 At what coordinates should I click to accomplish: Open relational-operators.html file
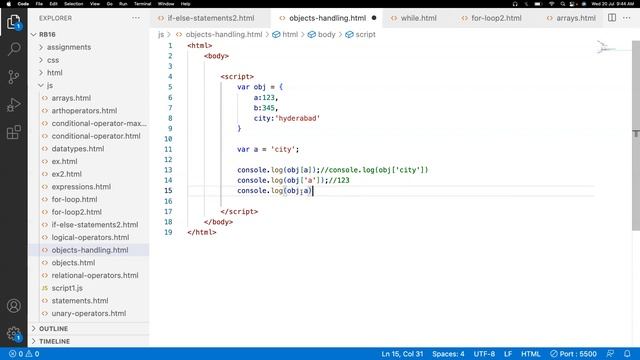89,275
